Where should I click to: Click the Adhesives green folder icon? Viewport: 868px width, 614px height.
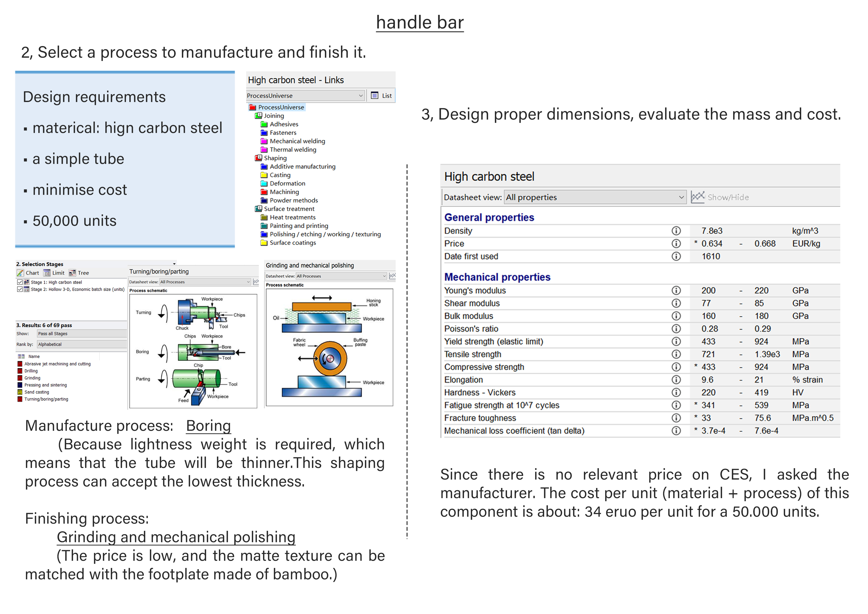pyautogui.click(x=264, y=124)
